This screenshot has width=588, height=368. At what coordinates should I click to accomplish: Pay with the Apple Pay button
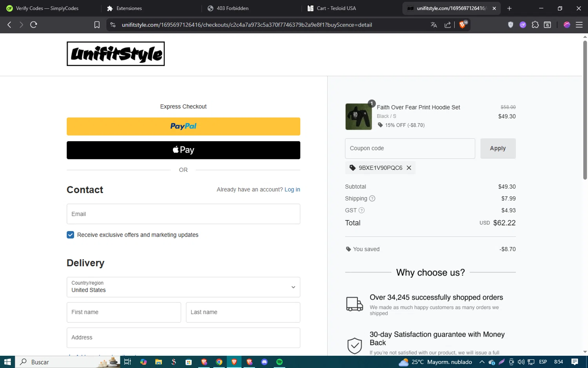[183, 150]
